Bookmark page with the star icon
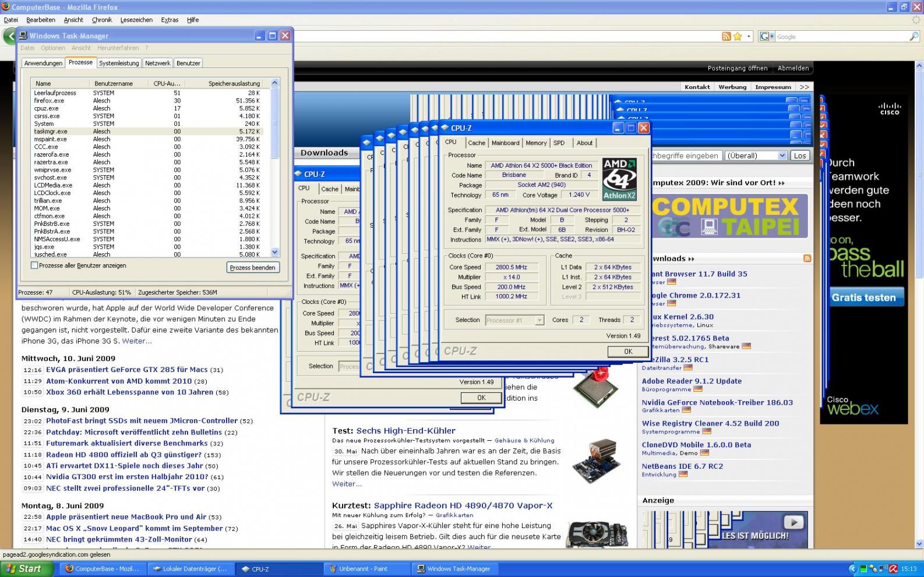The image size is (924, 577). point(738,36)
